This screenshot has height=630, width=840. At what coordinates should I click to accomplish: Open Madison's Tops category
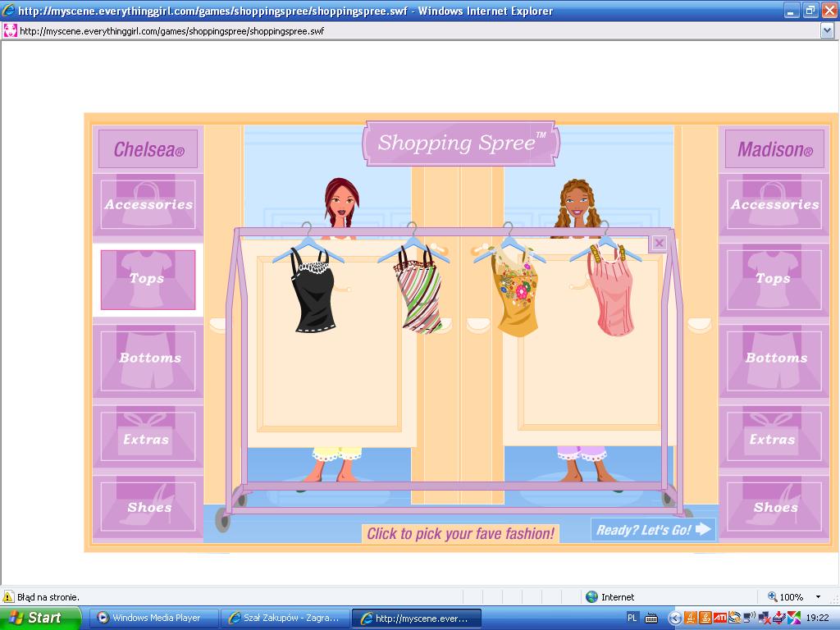pos(774,280)
